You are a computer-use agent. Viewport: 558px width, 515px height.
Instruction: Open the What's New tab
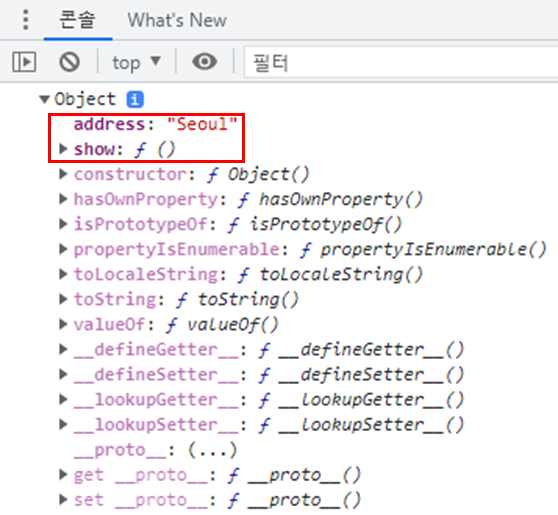click(x=177, y=20)
